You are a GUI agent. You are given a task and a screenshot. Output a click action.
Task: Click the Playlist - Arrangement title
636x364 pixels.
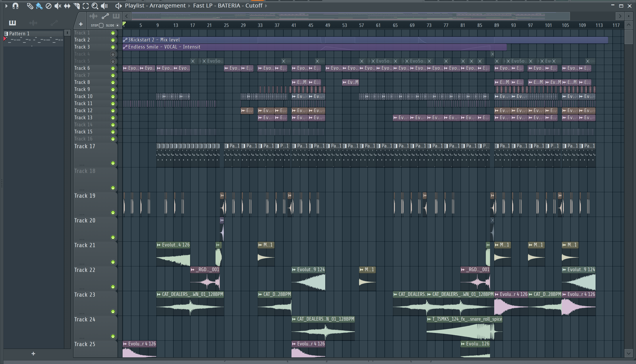pyautogui.click(x=155, y=6)
